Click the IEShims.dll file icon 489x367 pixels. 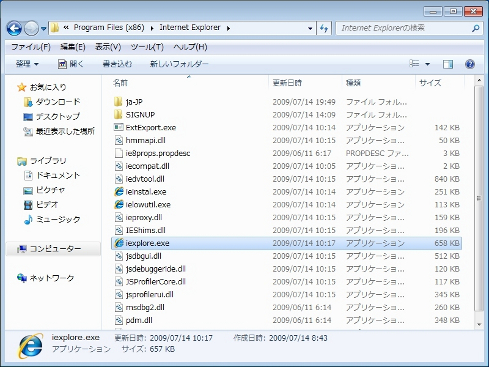[119, 230]
